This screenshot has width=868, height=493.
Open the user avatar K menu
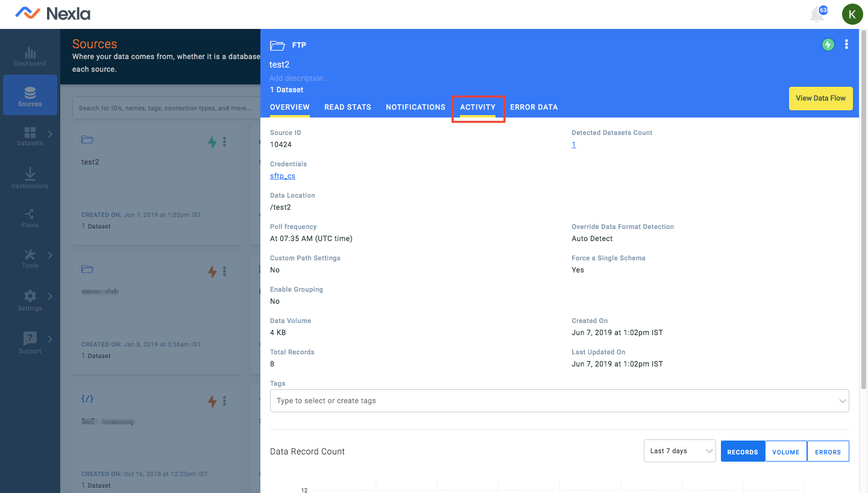[852, 14]
